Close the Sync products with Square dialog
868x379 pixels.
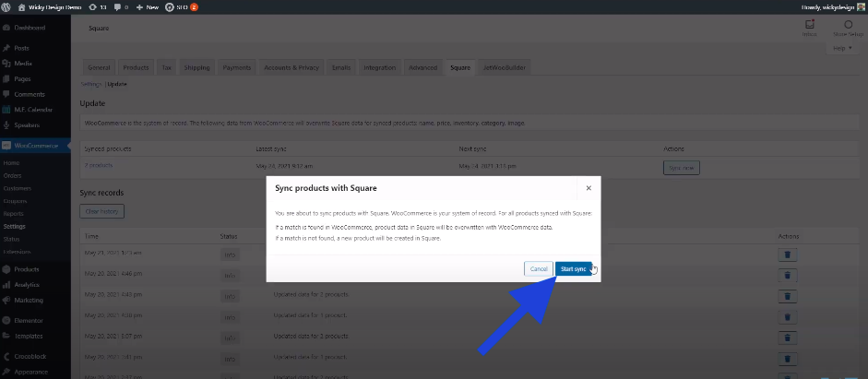589,187
